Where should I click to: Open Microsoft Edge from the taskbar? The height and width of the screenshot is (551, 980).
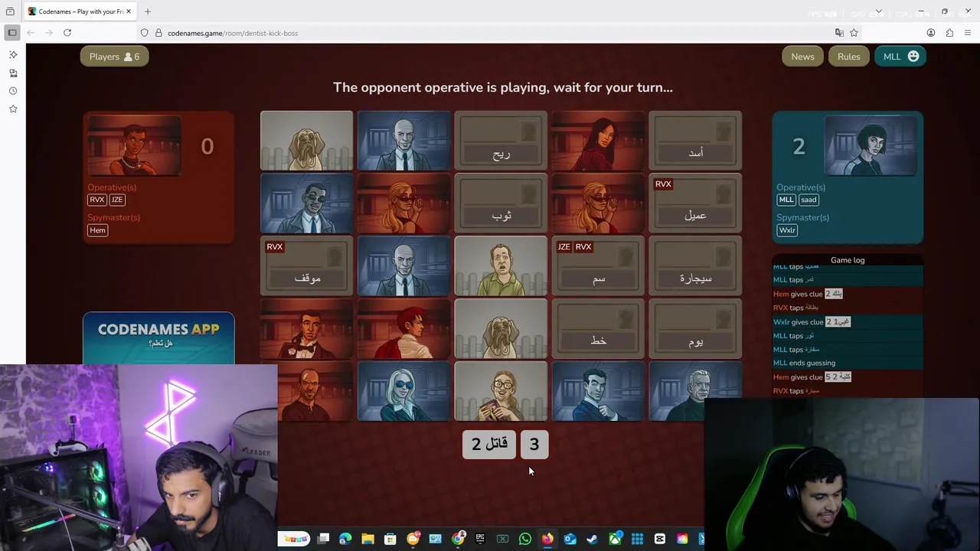[x=345, y=539]
